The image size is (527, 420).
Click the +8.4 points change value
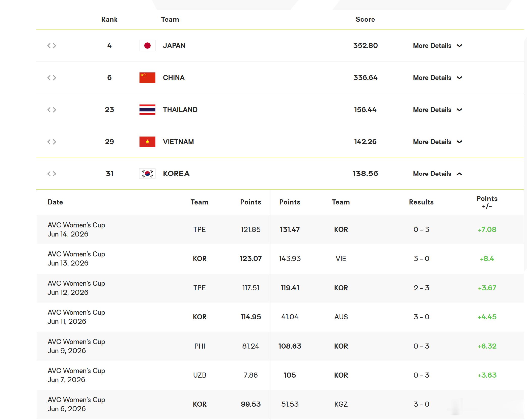pyautogui.click(x=487, y=258)
